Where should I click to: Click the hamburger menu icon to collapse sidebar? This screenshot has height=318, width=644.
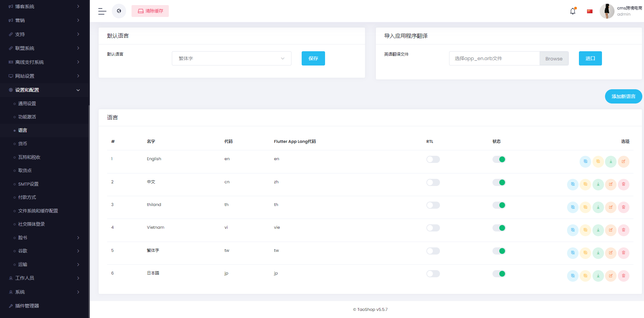(102, 11)
